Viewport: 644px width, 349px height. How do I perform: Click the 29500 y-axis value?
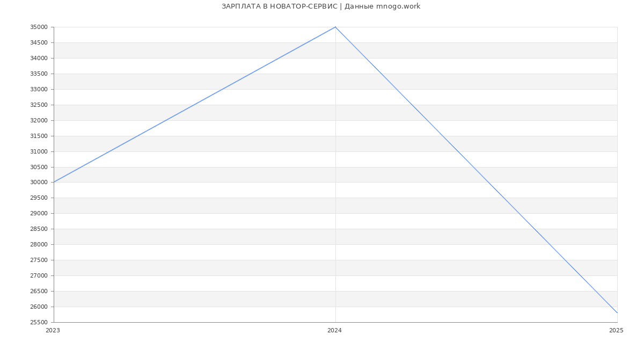tap(39, 198)
